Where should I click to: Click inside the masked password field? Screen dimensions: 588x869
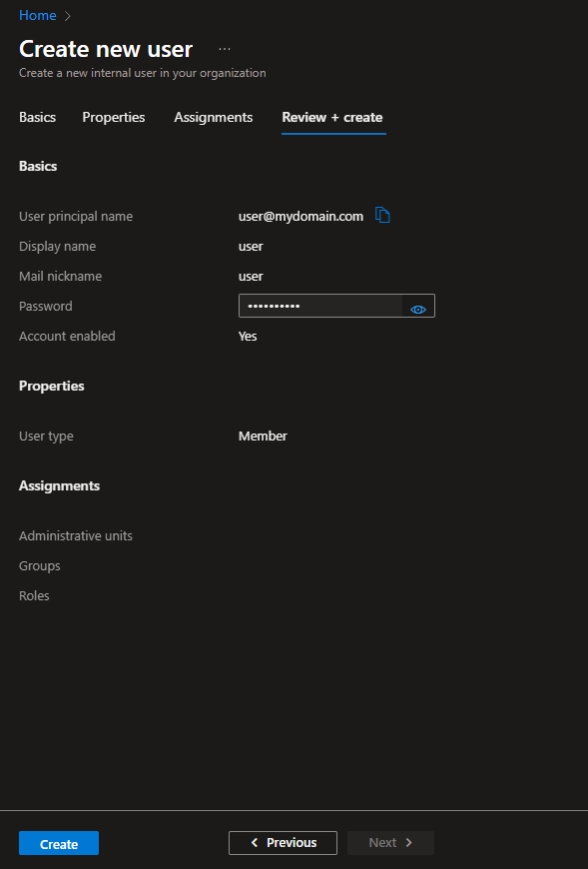point(320,306)
